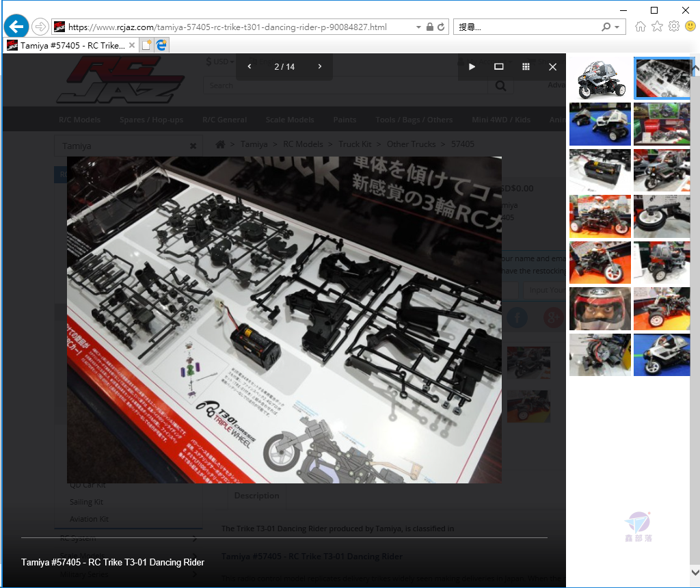Remove the Tamiya filter with the x
The width and height of the screenshot is (700, 588).
tap(193, 146)
